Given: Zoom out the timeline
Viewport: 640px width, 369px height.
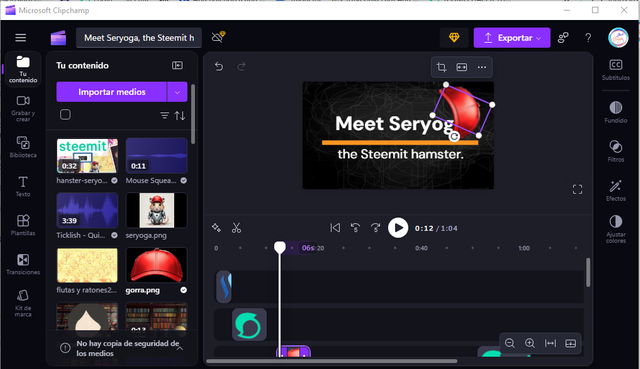Looking at the screenshot, I should pyautogui.click(x=509, y=343).
